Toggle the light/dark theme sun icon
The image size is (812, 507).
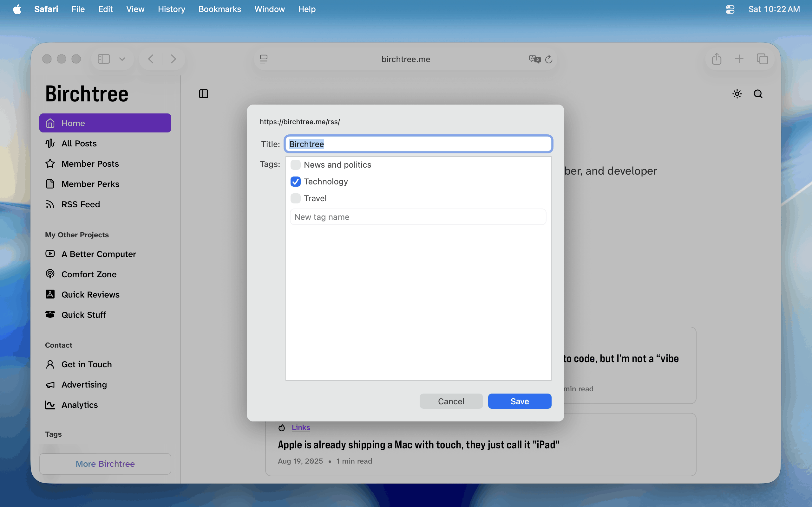[737, 94]
